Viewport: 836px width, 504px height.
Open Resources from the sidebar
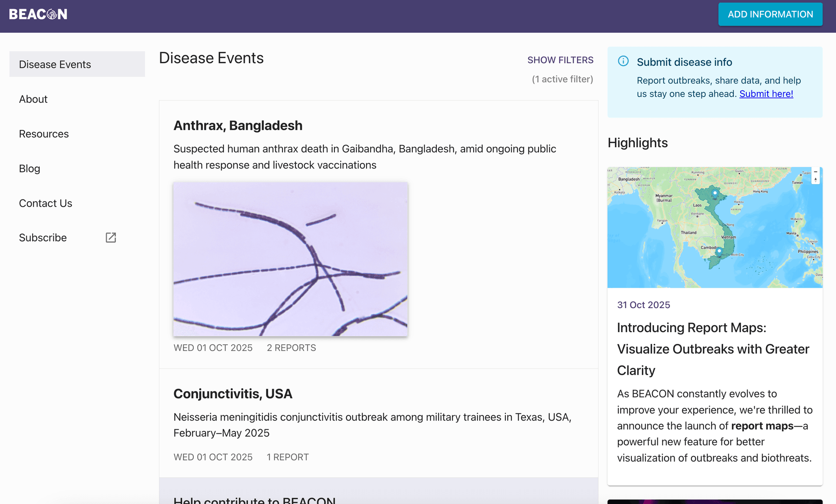tap(44, 134)
